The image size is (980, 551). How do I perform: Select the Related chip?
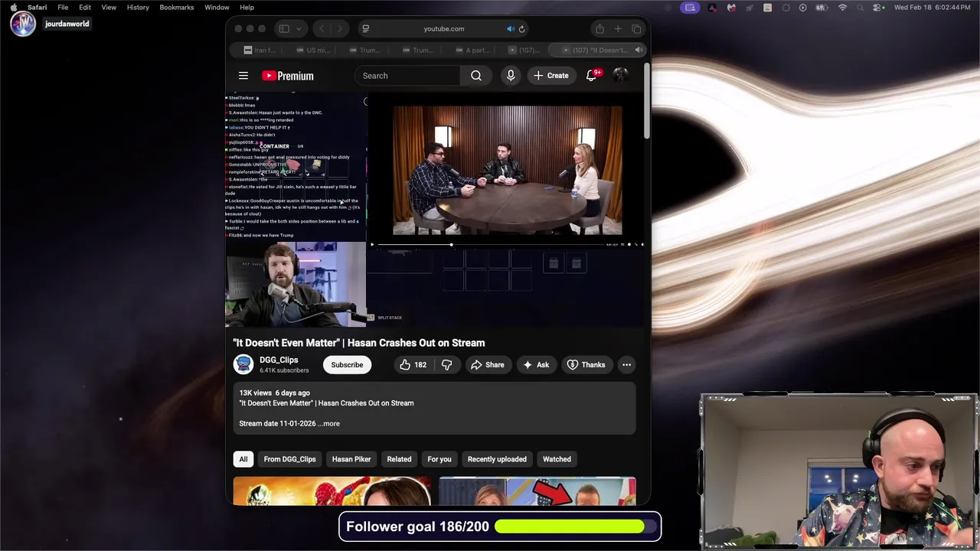click(399, 459)
